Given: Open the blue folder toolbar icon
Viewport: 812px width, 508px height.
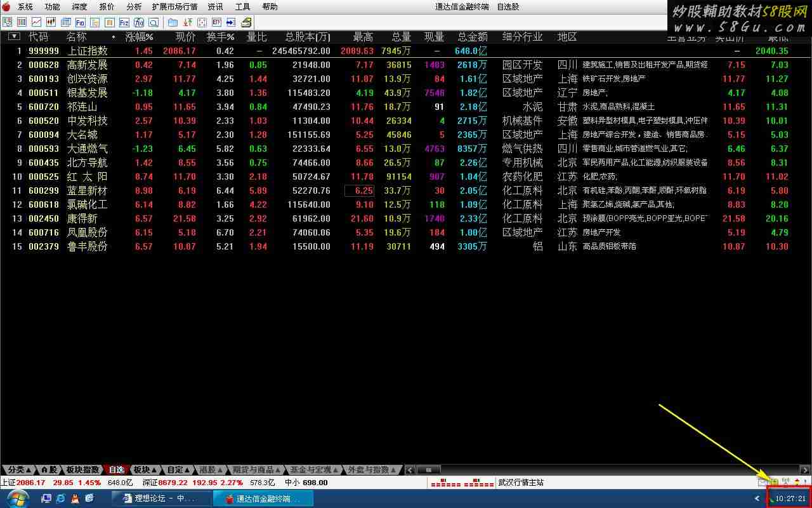Looking at the screenshot, I should point(173,22).
